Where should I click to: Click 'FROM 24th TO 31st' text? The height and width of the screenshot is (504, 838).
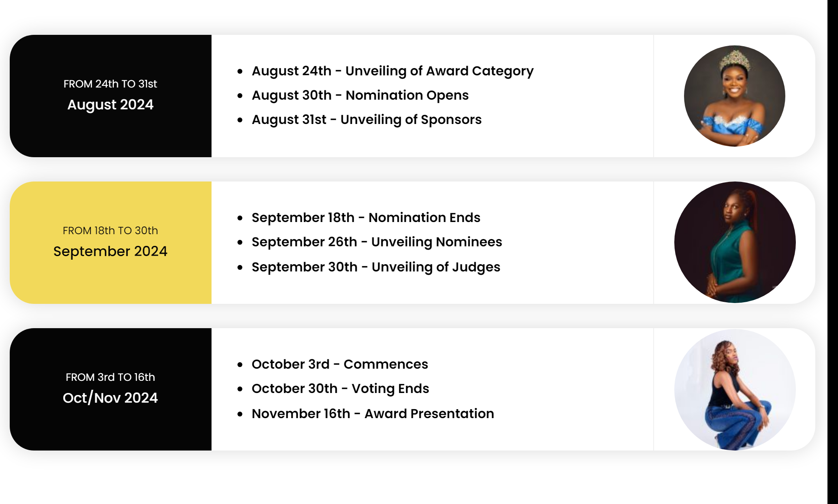click(x=110, y=84)
